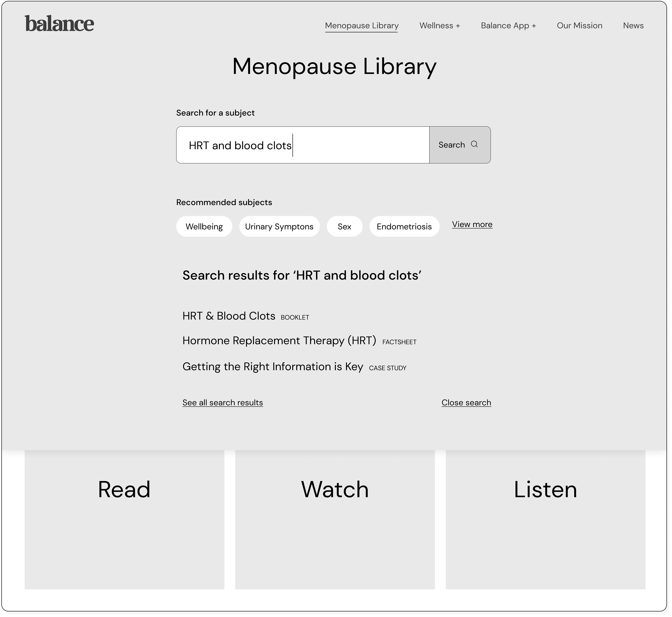Open the Listen card
Screen dimensions: 672x617
545,520
